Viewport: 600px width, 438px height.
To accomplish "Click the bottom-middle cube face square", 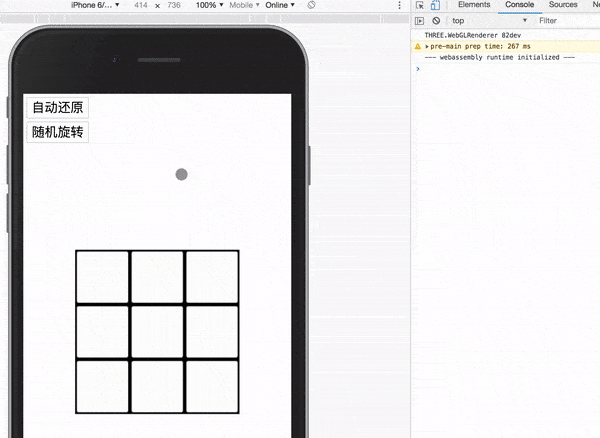I will (x=157, y=387).
